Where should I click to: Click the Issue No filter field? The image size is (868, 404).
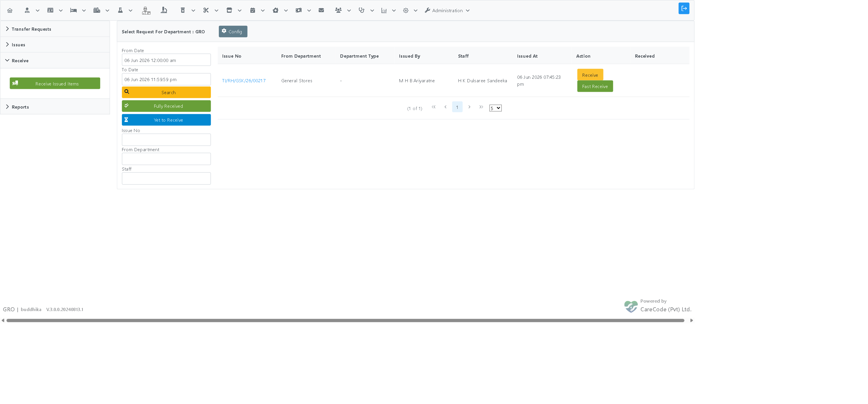click(x=166, y=140)
